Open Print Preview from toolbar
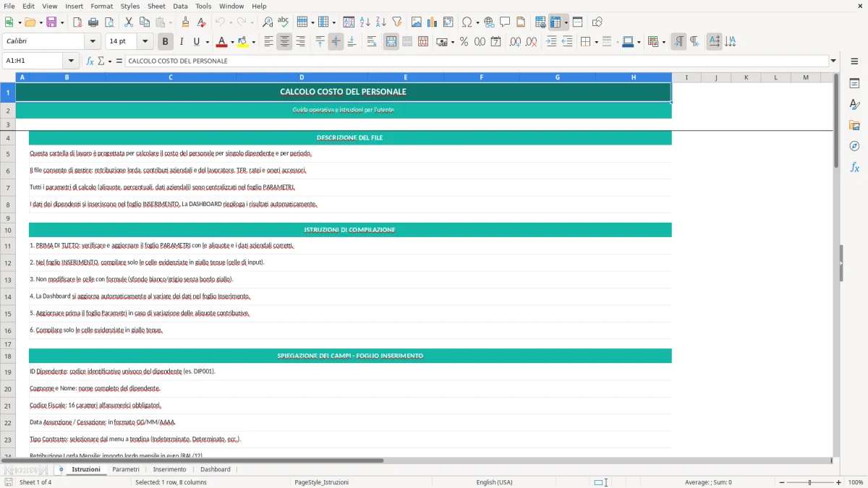Viewport: 868px width, 488px height. (x=111, y=22)
